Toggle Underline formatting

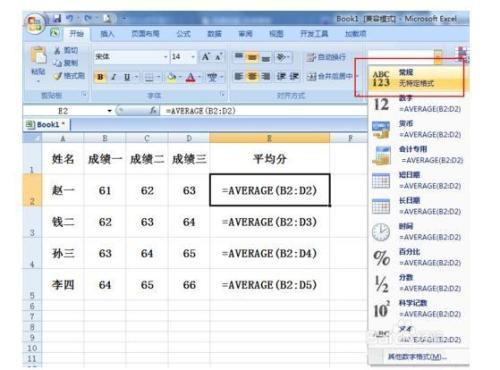(127, 77)
